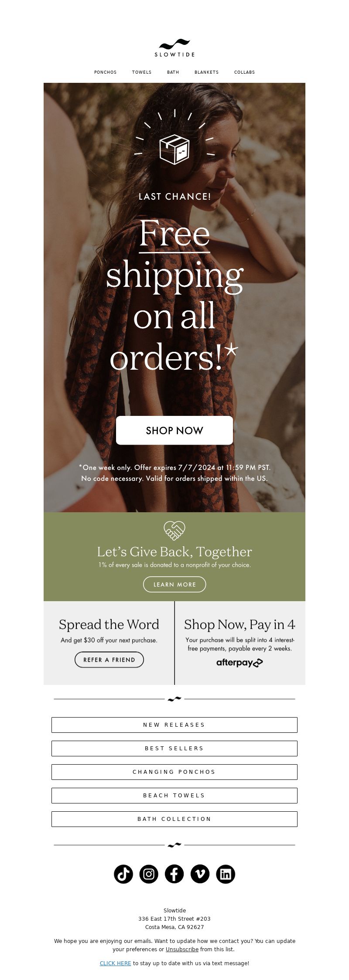Select the Refer a Friend button
Viewport: 349px width, 980px height.
click(109, 660)
